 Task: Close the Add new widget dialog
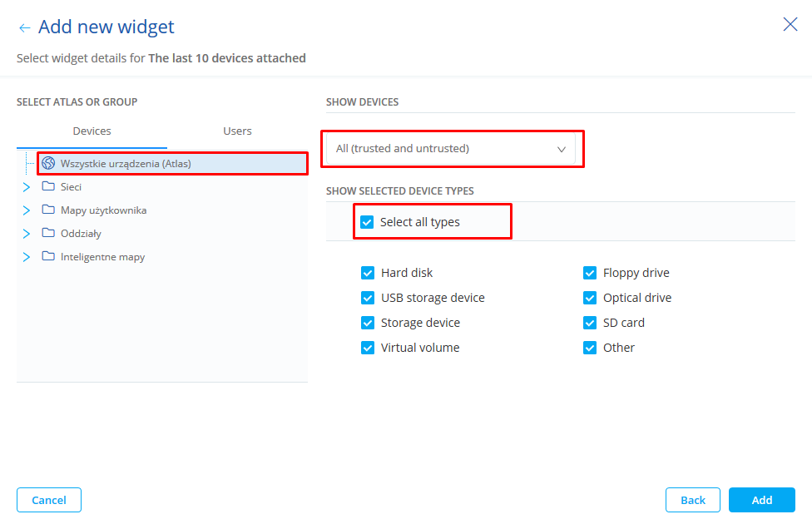(790, 24)
